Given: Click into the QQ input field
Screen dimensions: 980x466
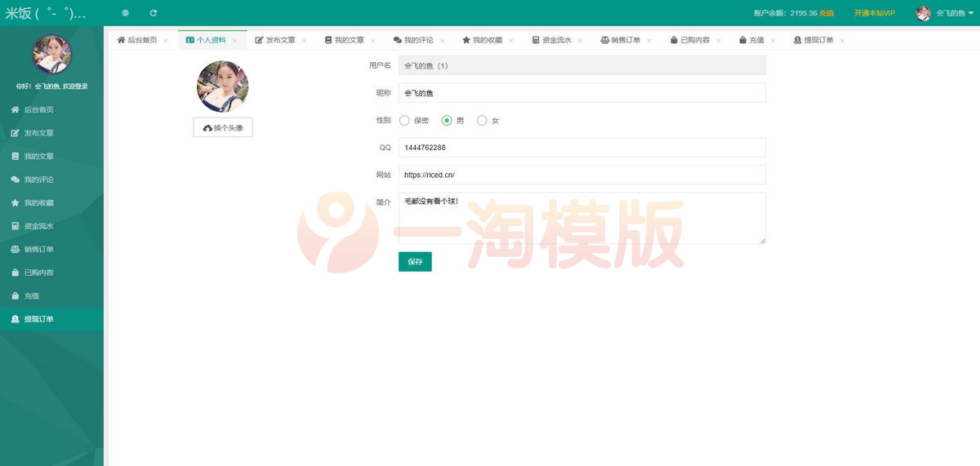Looking at the screenshot, I should [x=581, y=148].
